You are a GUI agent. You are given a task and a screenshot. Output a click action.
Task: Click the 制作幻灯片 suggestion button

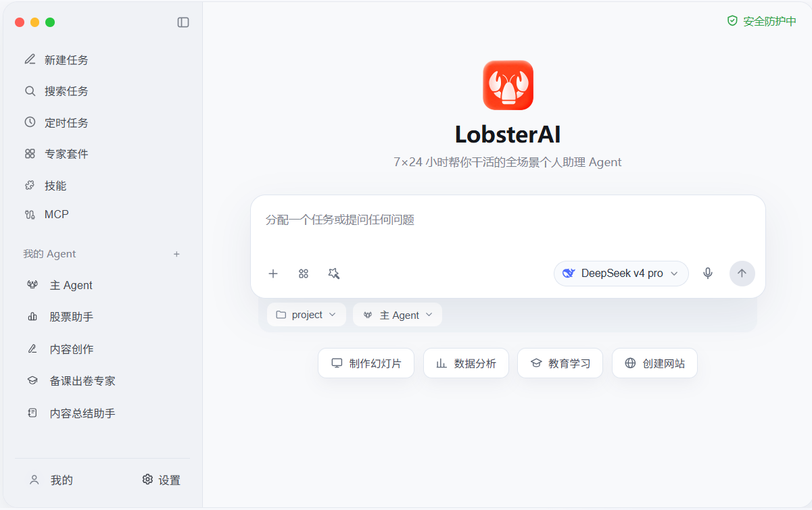point(366,363)
